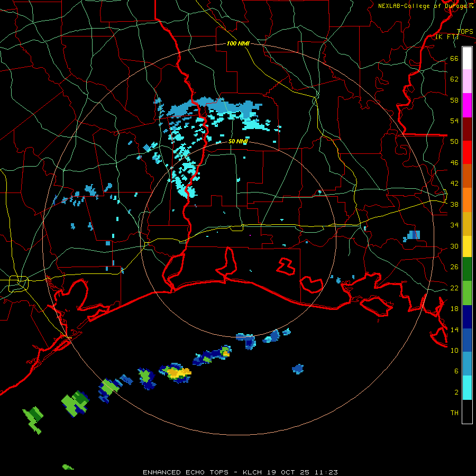Select the cyan legend swatch
This screenshot has width=476, height=476.
pos(467,388)
